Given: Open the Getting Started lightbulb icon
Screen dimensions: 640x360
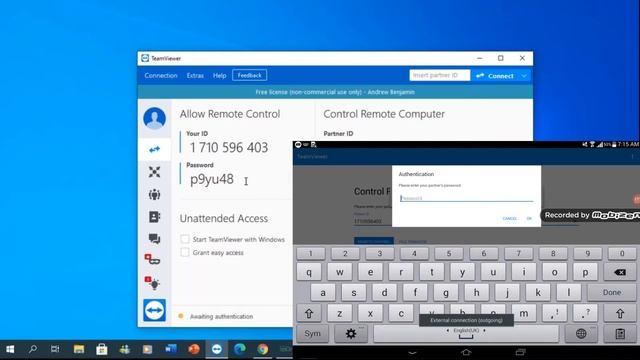Looking at the screenshot, I should pos(152,282).
